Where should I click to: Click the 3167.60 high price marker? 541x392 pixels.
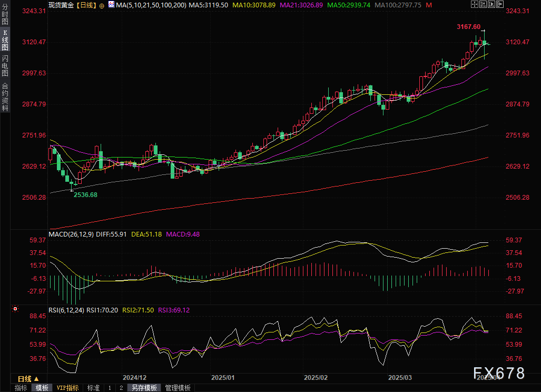pyautogui.click(x=468, y=26)
